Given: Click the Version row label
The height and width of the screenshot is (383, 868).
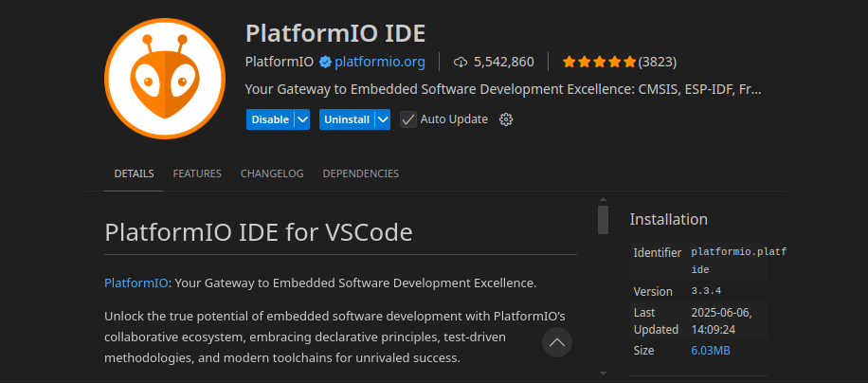Looking at the screenshot, I should [x=653, y=292].
